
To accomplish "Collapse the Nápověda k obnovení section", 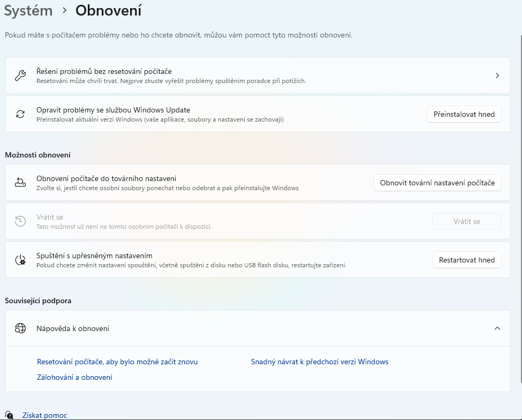I will coord(497,328).
